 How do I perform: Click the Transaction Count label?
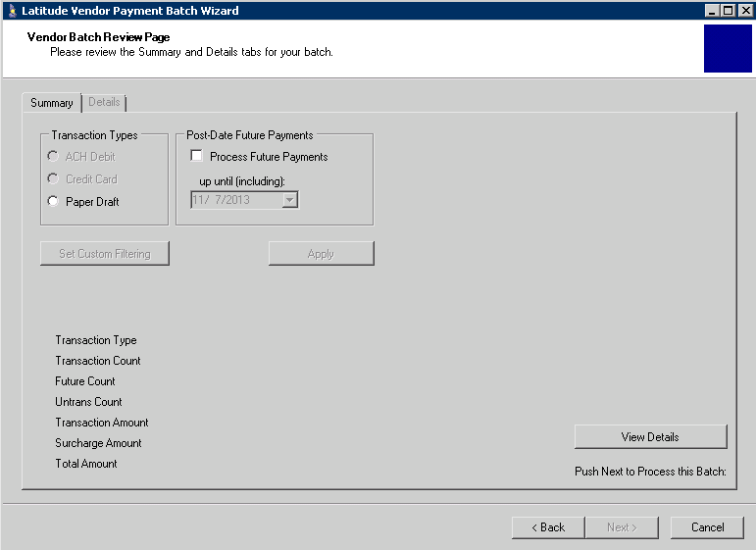tap(98, 361)
